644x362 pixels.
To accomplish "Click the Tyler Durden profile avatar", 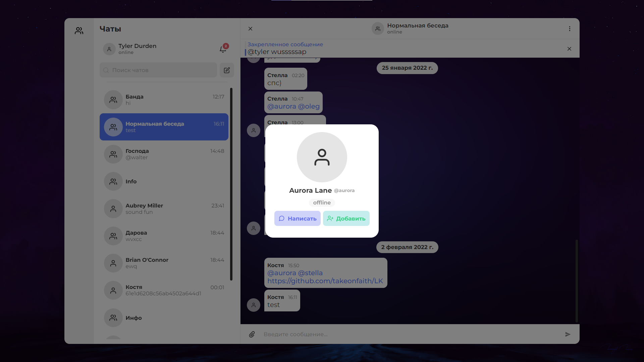I will tap(109, 49).
